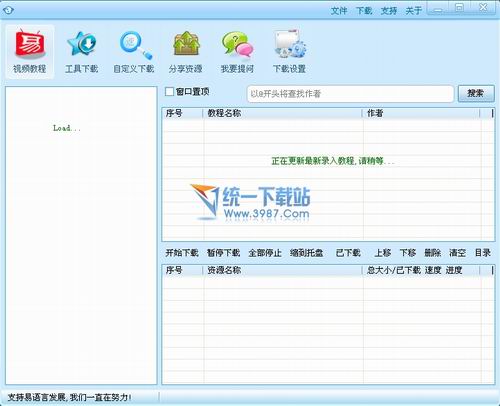Sort by 教程名称 column header
500x406 pixels.
coord(282,113)
